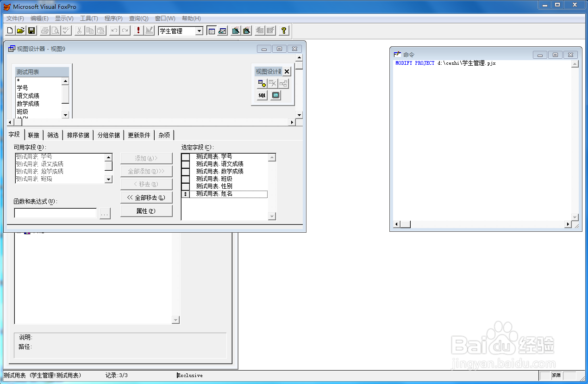Image resolution: width=588 pixels, height=384 pixels.
Task: Switch to the 筛选 tab
Action: 53,135
